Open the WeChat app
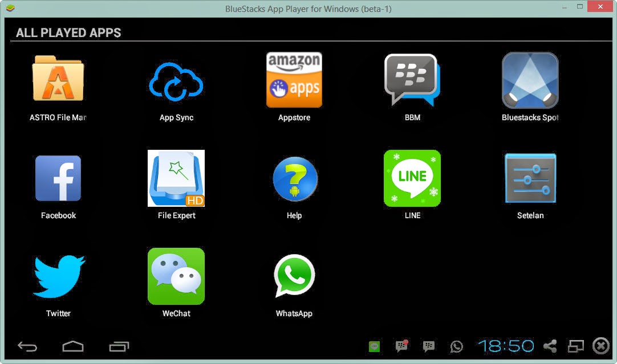Viewport: 617px width, 364px height. coord(176,276)
